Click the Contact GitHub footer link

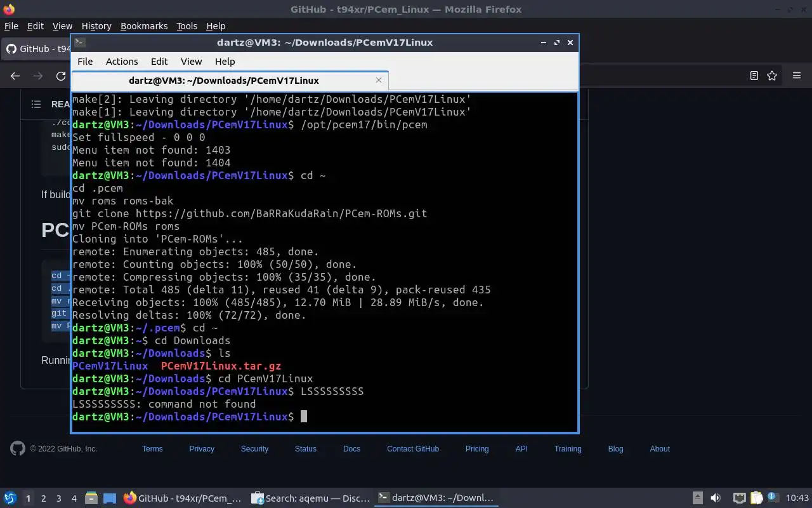413,448
